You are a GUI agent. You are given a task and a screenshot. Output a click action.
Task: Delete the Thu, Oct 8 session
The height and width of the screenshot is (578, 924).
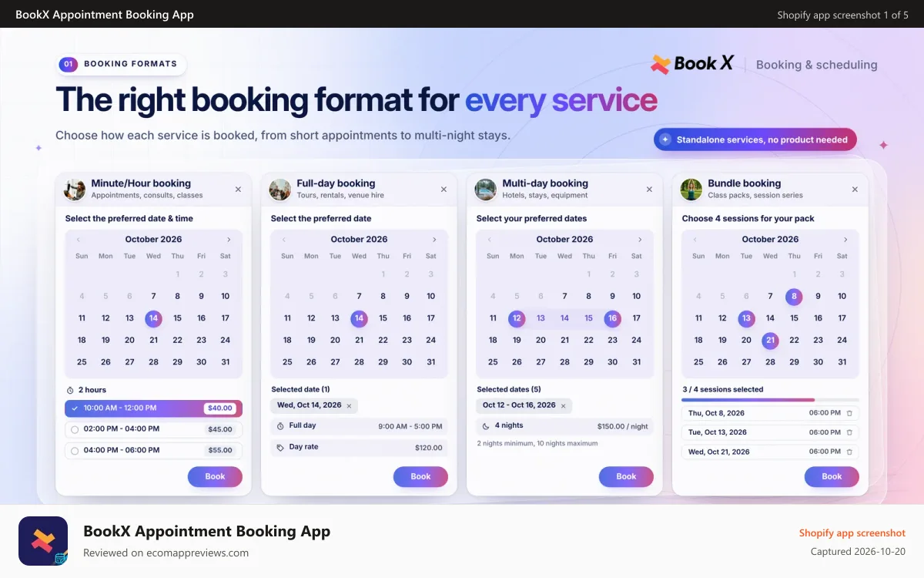[849, 413]
